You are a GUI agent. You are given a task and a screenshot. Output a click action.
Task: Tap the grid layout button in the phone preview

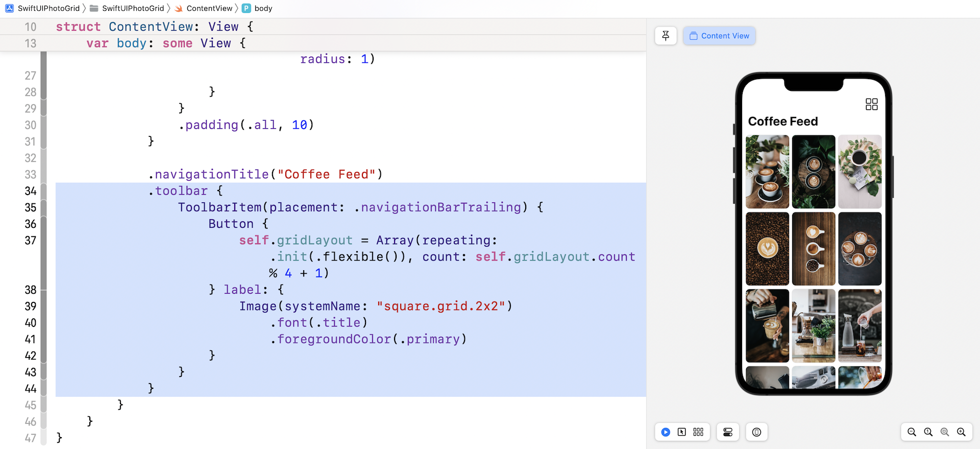coord(871,104)
